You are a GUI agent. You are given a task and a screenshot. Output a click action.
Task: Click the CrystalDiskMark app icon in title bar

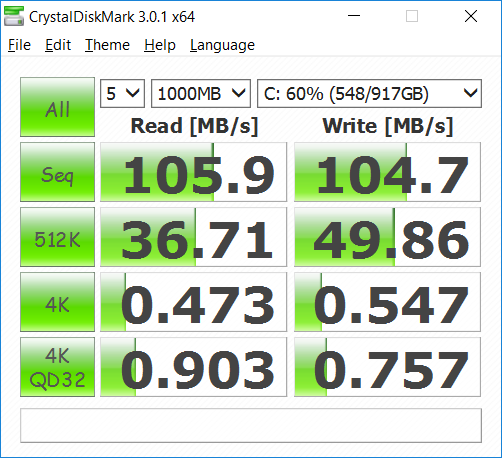tap(14, 16)
